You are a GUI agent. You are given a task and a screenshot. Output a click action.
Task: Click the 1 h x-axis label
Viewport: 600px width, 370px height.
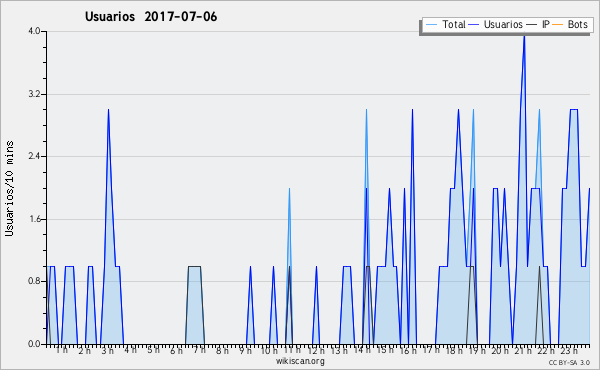(x=62, y=350)
